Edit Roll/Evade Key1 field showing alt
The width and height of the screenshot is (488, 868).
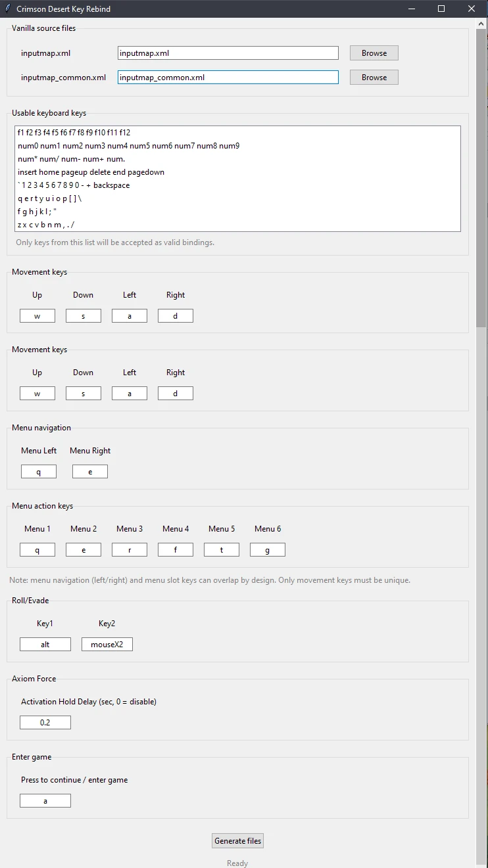[x=45, y=645]
